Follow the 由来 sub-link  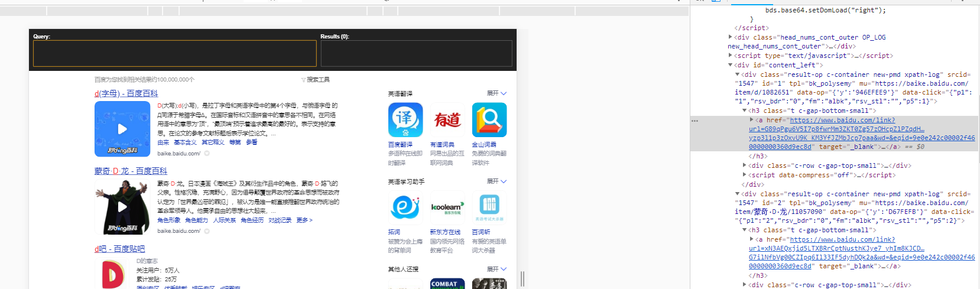(163, 142)
